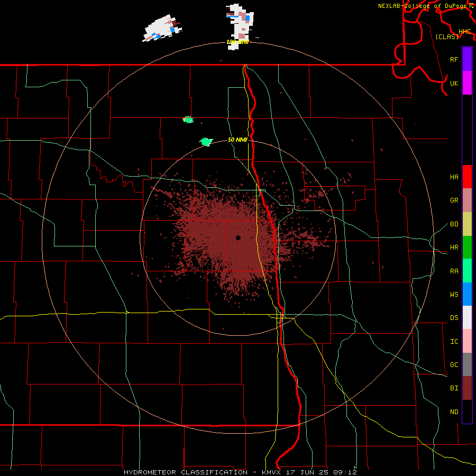
Task: Click the UK legend label
Action: (454, 83)
